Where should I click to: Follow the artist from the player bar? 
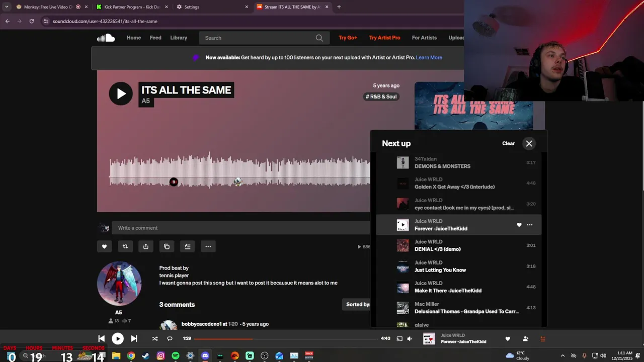click(x=525, y=339)
